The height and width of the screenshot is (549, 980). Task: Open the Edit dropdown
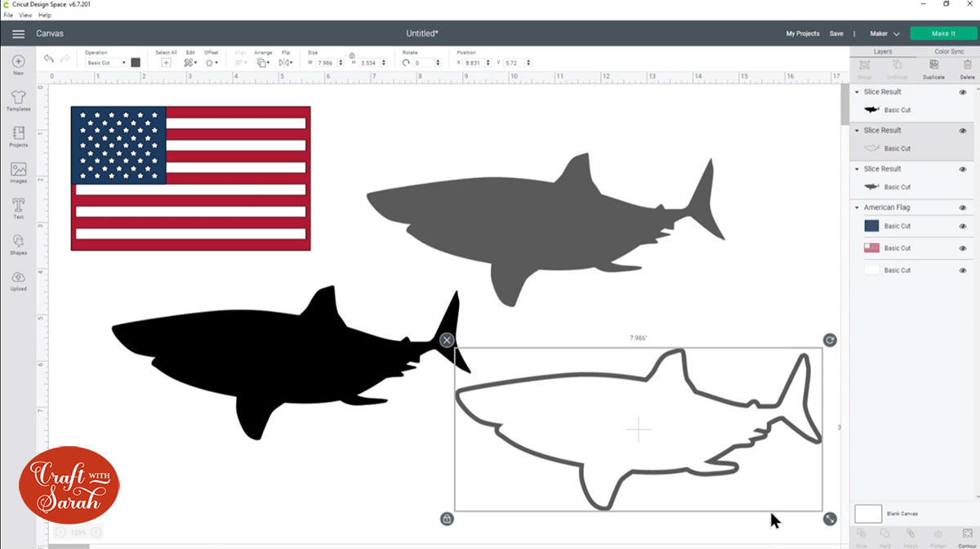[x=190, y=63]
